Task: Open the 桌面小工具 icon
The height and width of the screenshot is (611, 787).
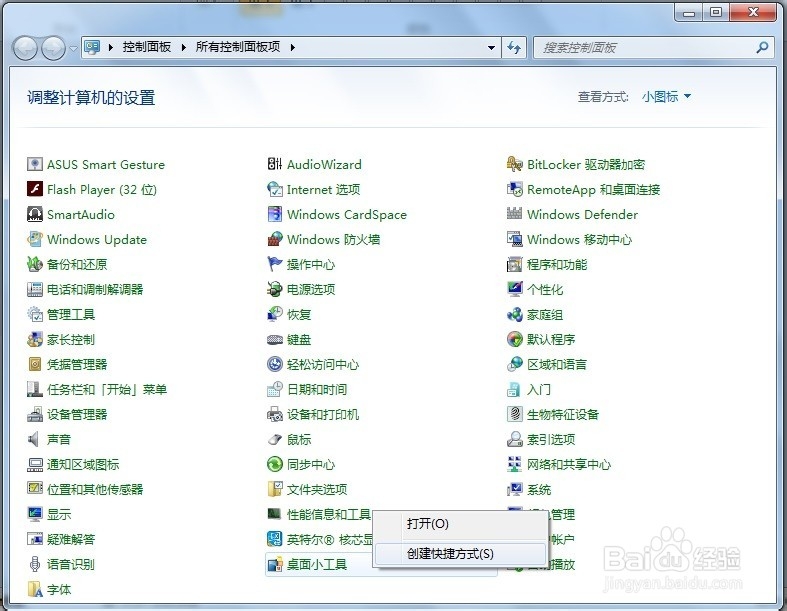Action: (275, 564)
